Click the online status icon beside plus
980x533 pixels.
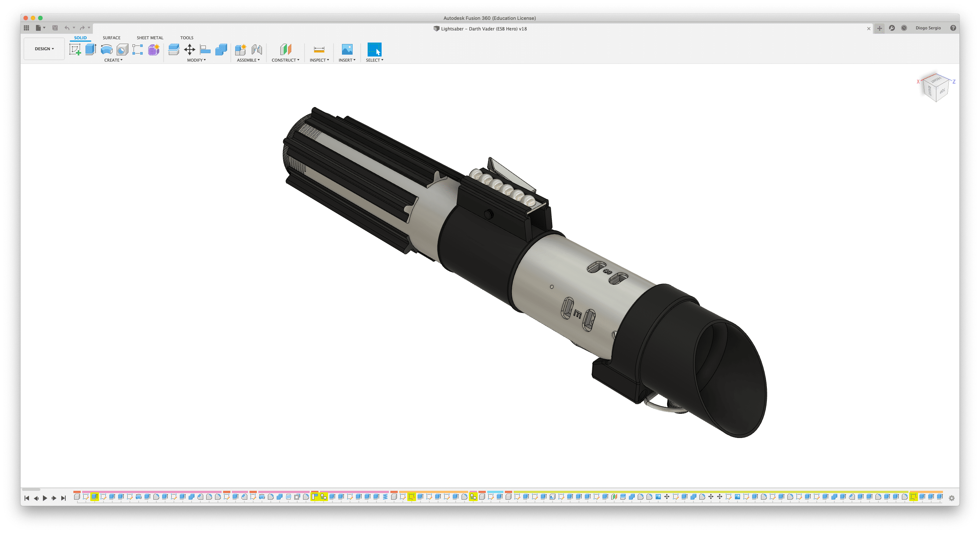892,28
